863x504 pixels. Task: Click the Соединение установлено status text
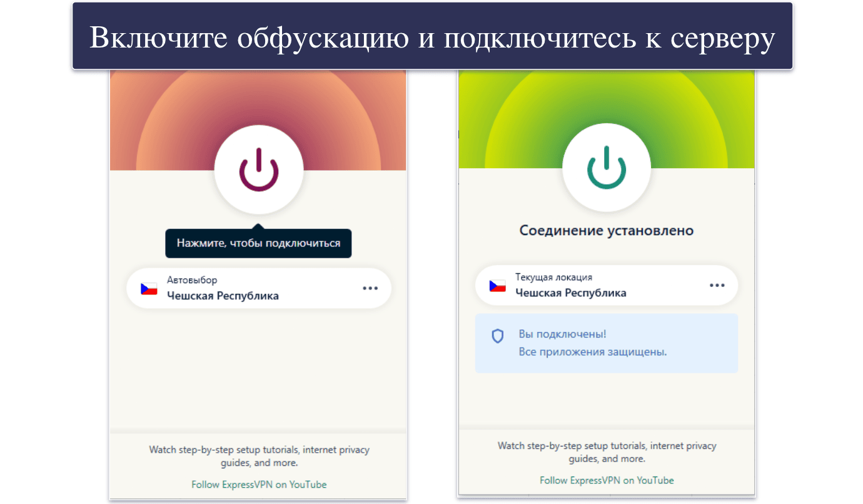607,231
